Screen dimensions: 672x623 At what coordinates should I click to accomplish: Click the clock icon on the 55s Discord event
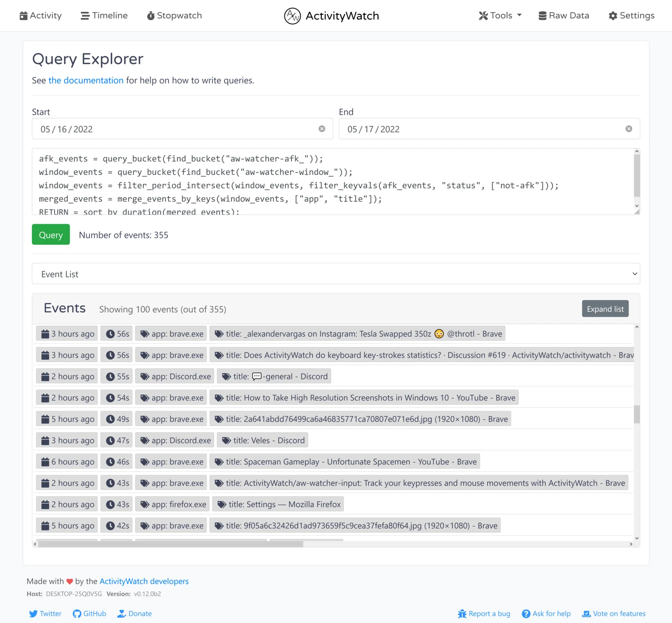click(x=110, y=376)
